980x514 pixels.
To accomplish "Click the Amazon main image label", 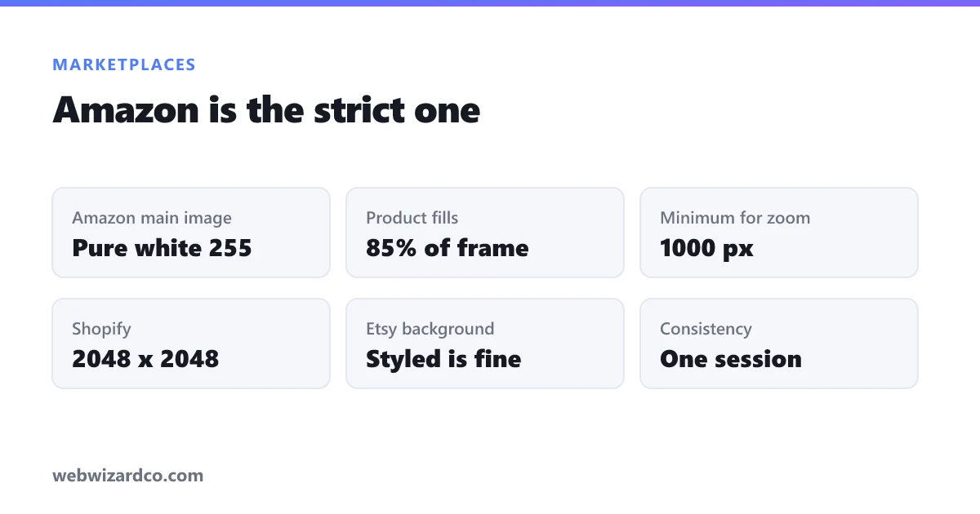I will (x=152, y=218).
